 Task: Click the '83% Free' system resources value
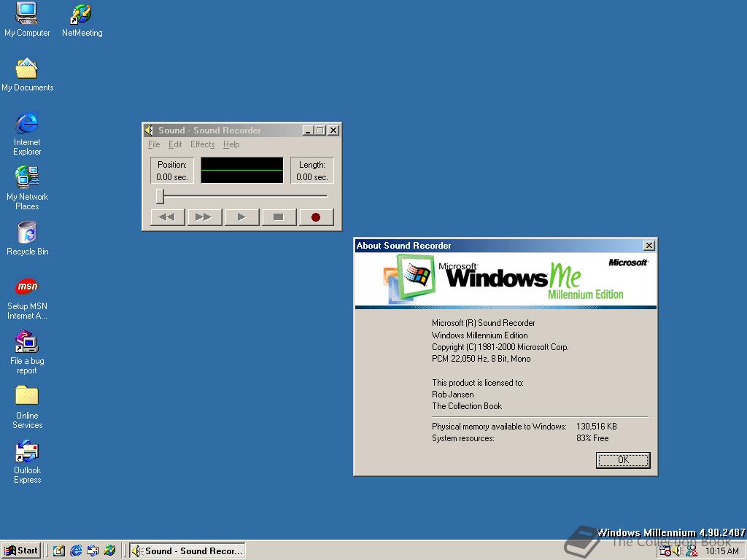coord(592,438)
